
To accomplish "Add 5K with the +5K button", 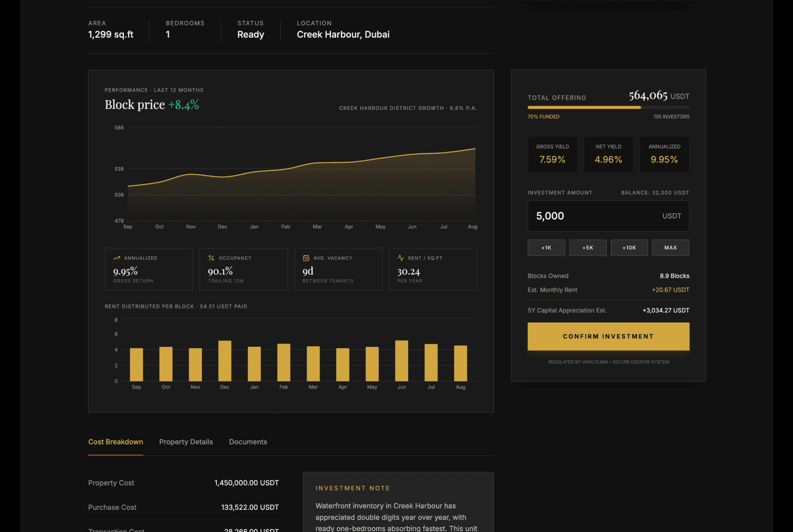I will 588,248.
